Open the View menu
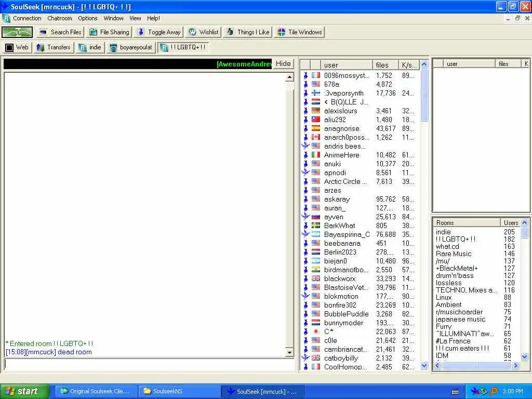The width and height of the screenshot is (532, 399). pos(135,18)
